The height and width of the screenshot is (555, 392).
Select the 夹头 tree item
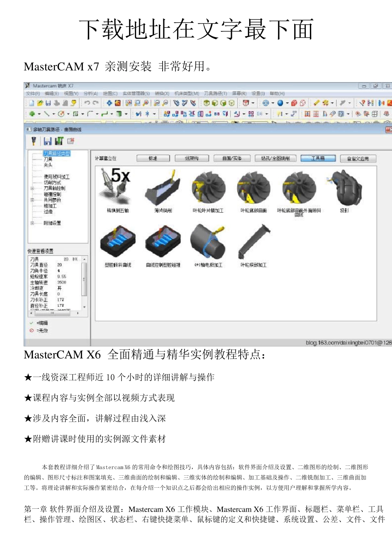(x=48, y=165)
